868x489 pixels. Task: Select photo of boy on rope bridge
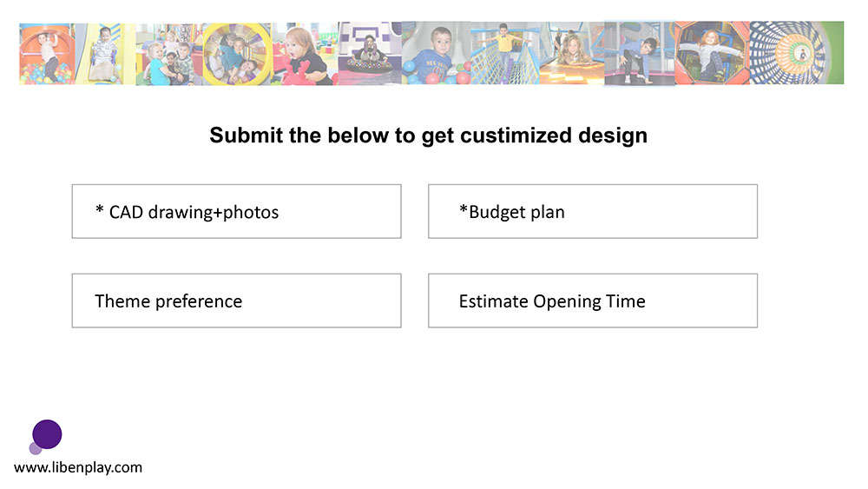pyautogui.click(x=504, y=54)
